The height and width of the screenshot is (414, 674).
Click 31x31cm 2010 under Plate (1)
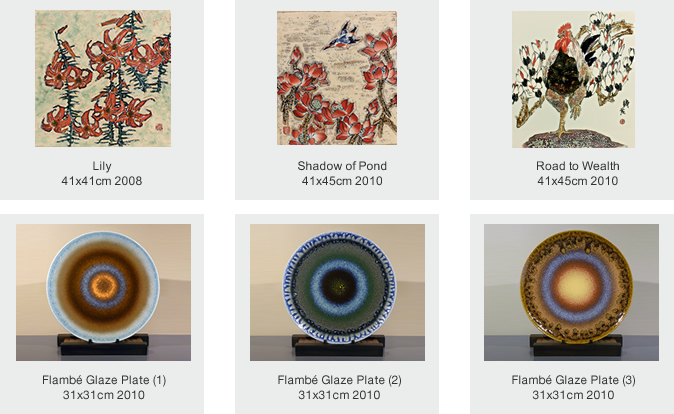point(104,395)
